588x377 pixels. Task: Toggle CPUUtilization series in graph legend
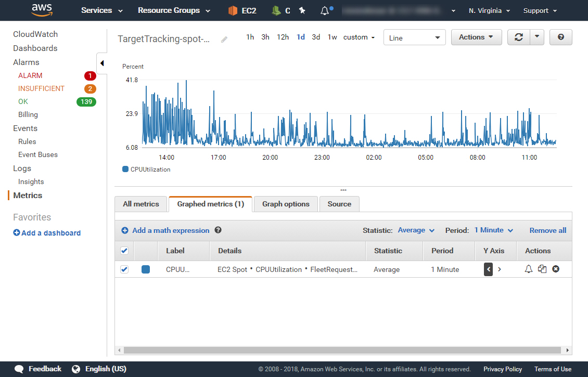146,170
